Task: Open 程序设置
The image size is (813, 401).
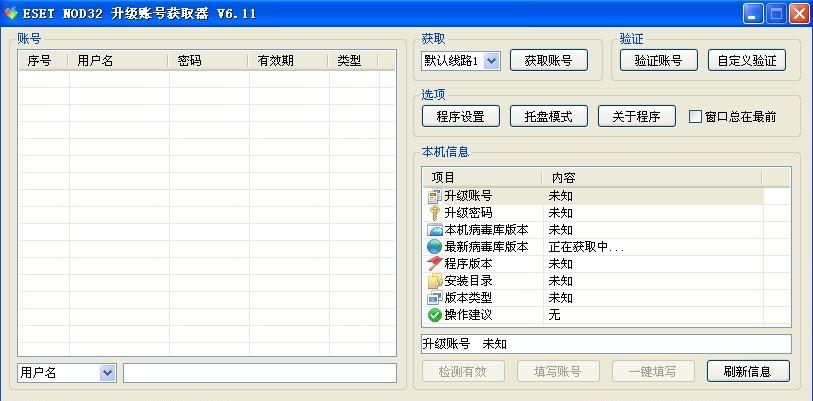Action: (x=460, y=116)
